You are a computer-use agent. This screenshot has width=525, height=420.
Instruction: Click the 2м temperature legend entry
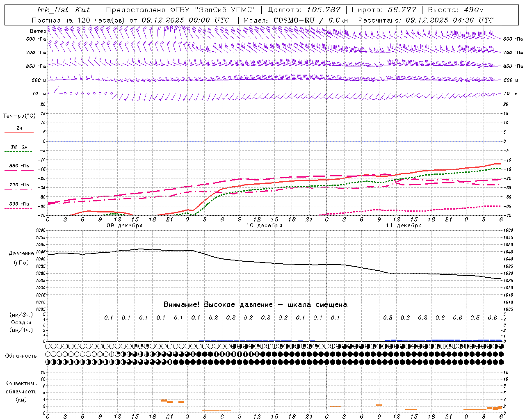(19, 128)
